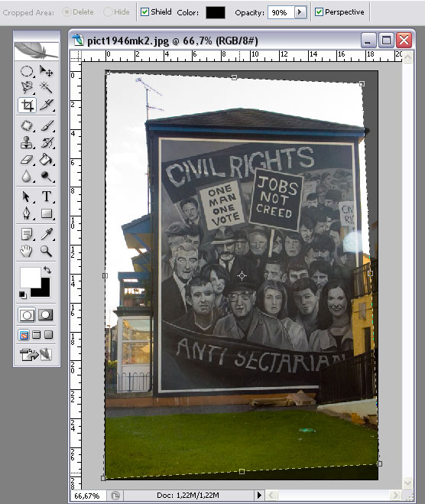Select the Dodge tool
425x504 pixels.
click(47, 176)
